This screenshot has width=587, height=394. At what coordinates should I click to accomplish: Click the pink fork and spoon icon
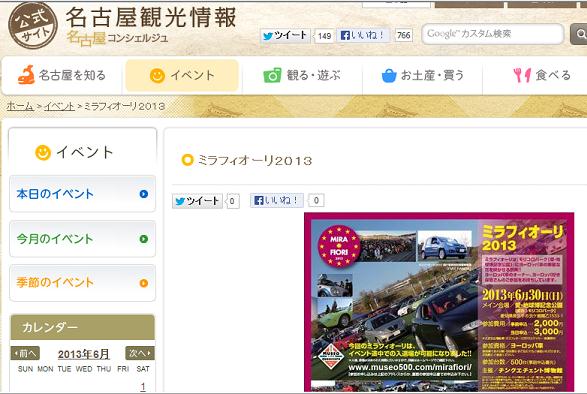click(x=522, y=75)
